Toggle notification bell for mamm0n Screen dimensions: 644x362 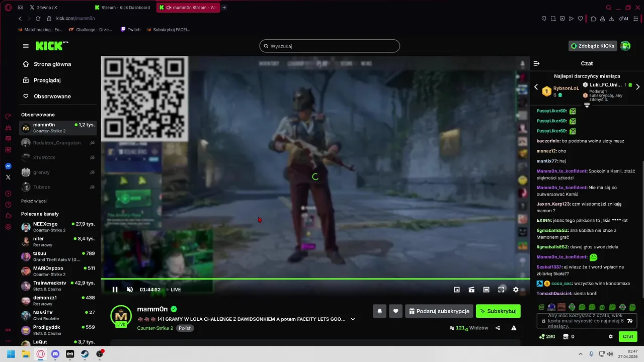pos(380,311)
